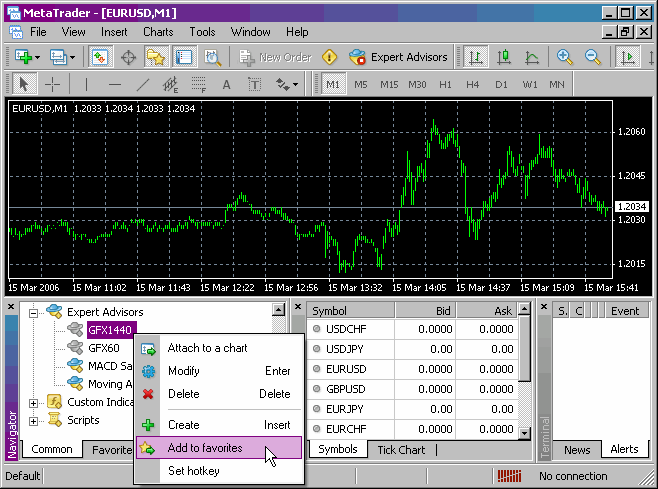The height and width of the screenshot is (489, 658).
Task: Switch to D1 timeframe
Action: pos(501,84)
